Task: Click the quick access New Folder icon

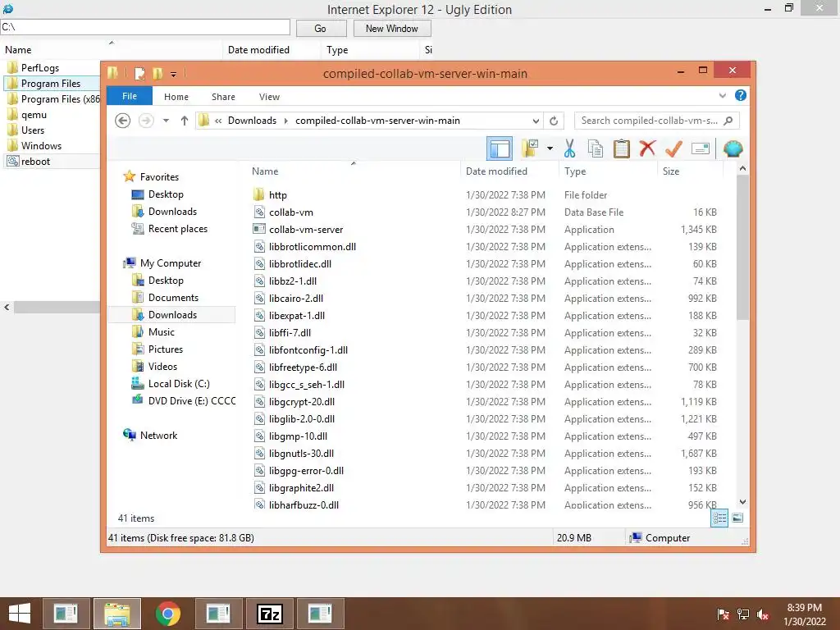Action: click(x=158, y=73)
